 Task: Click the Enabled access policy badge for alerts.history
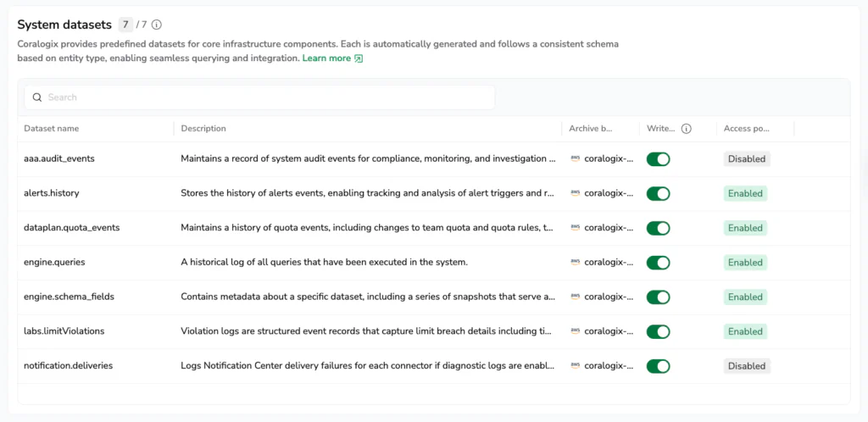click(745, 193)
